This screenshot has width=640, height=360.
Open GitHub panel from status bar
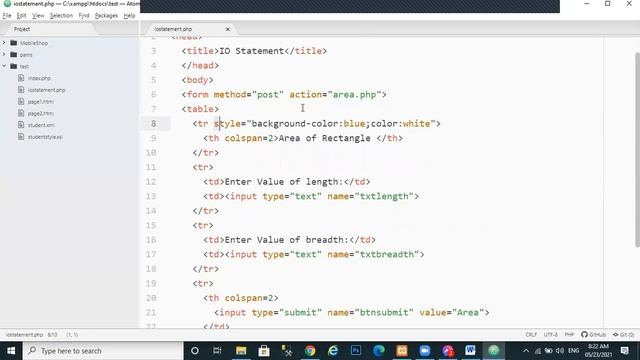(x=593, y=335)
